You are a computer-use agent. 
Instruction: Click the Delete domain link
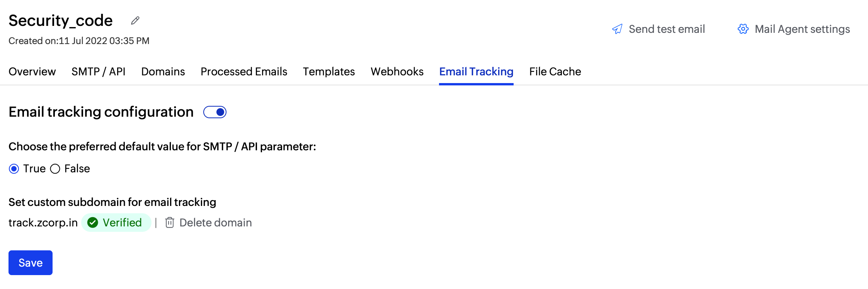(x=215, y=223)
